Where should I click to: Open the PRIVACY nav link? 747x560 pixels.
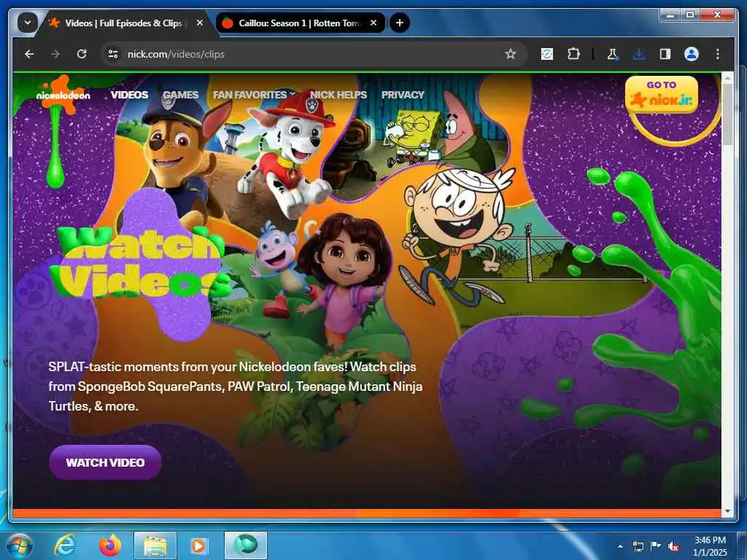(x=403, y=95)
